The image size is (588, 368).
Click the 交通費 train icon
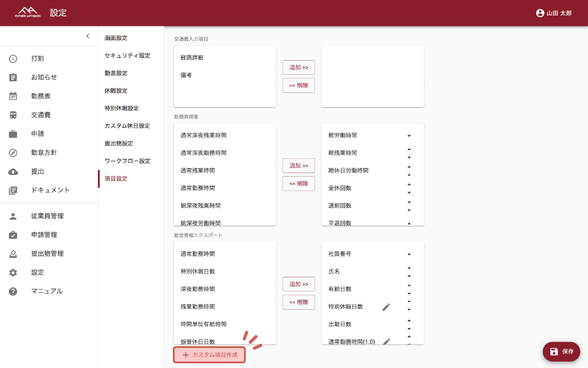tap(13, 115)
